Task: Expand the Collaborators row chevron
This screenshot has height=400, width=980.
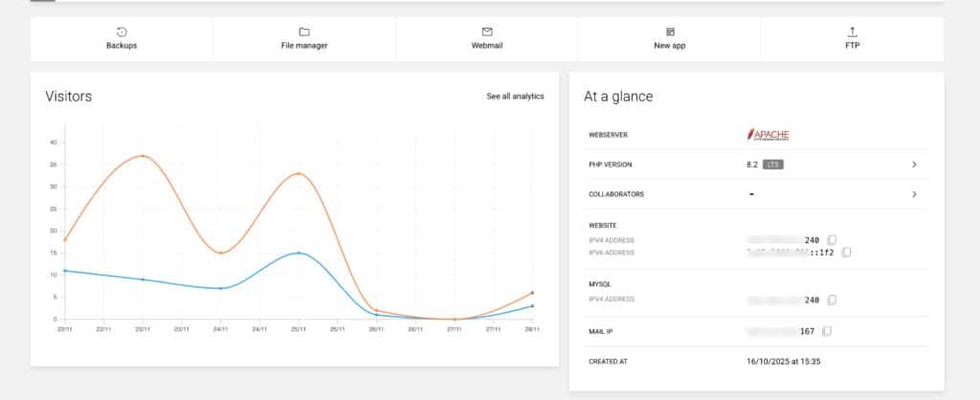Action: [914, 194]
